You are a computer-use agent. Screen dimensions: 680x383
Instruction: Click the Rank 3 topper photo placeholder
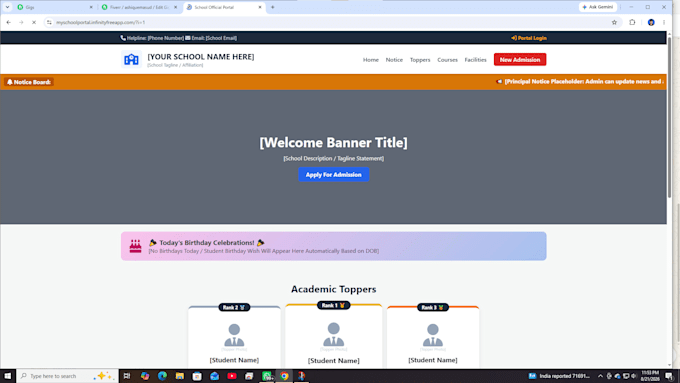click(x=433, y=335)
